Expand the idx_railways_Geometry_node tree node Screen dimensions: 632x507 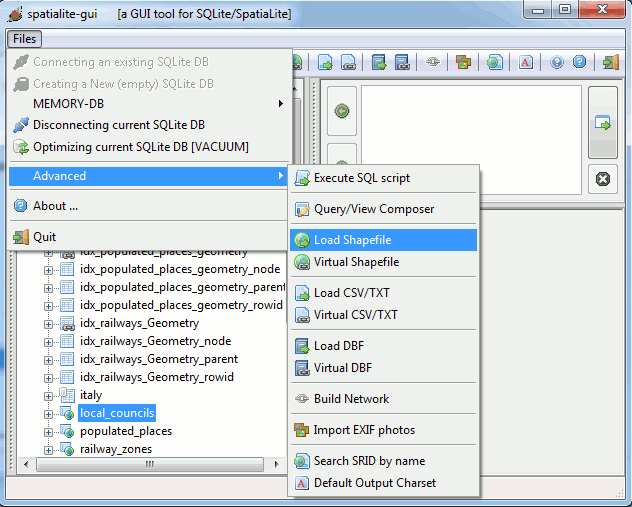pyautogui.click(x=48, y=342)
